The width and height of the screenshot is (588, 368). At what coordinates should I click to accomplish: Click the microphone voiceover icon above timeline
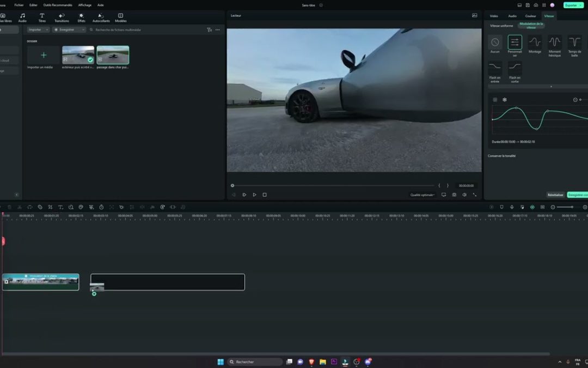click(x=512, y=207)
